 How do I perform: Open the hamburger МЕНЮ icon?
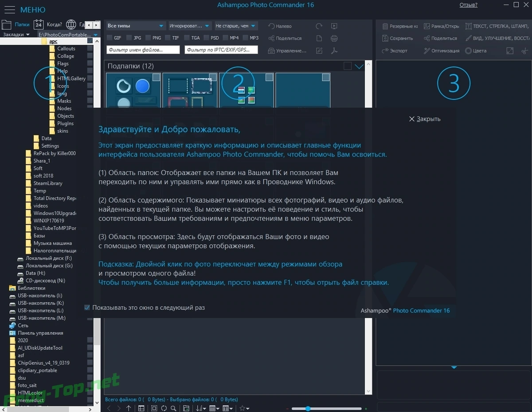9,10
